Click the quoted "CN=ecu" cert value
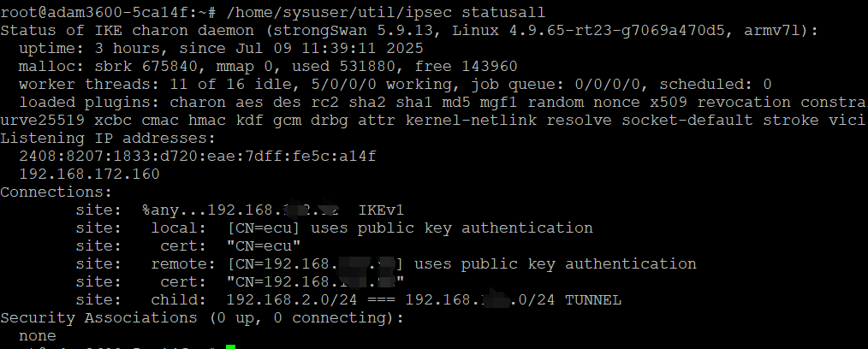This screenshot has width=868, height=349. click(x=263, y=245)
